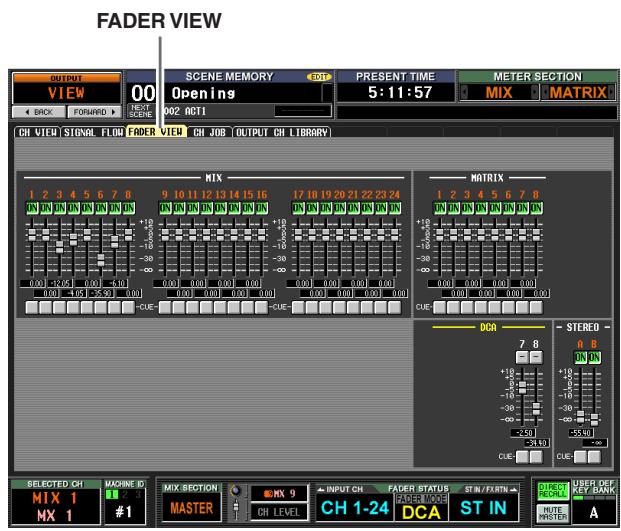Go forward with the FORWARD button

click(x=94, y=112)
